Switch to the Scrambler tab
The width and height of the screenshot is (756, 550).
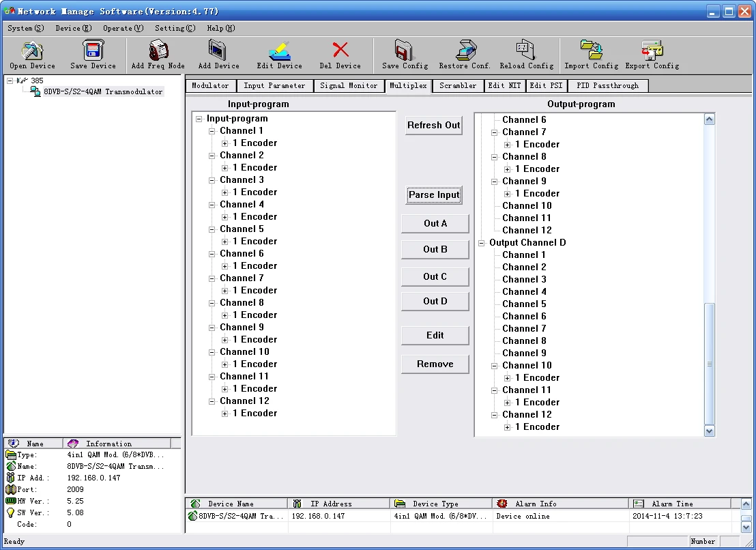(x=457, y=86)
